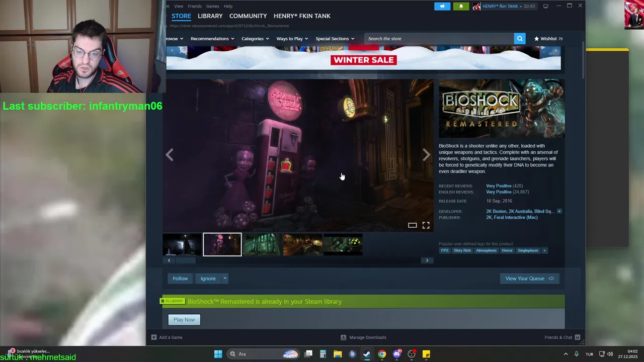Expand full developer list plus button
The width and height of the screenshot is (644, 362).
pyautogui.click(x=559, y=211)
